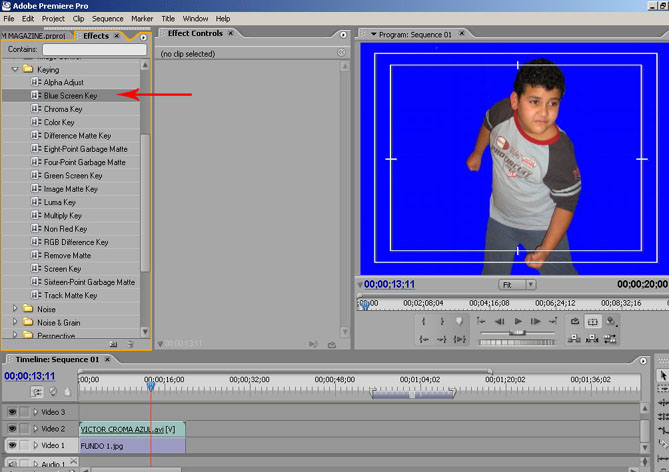Select the Selection tool arrow
Image resolution: width=669 pixels, height=472 pixels.
click(662, 376)
